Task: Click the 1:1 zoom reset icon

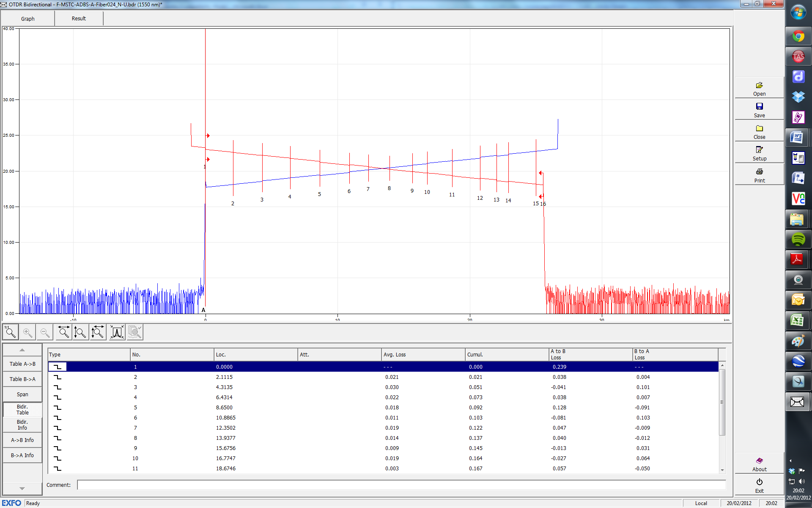Action: pos(10,332)
